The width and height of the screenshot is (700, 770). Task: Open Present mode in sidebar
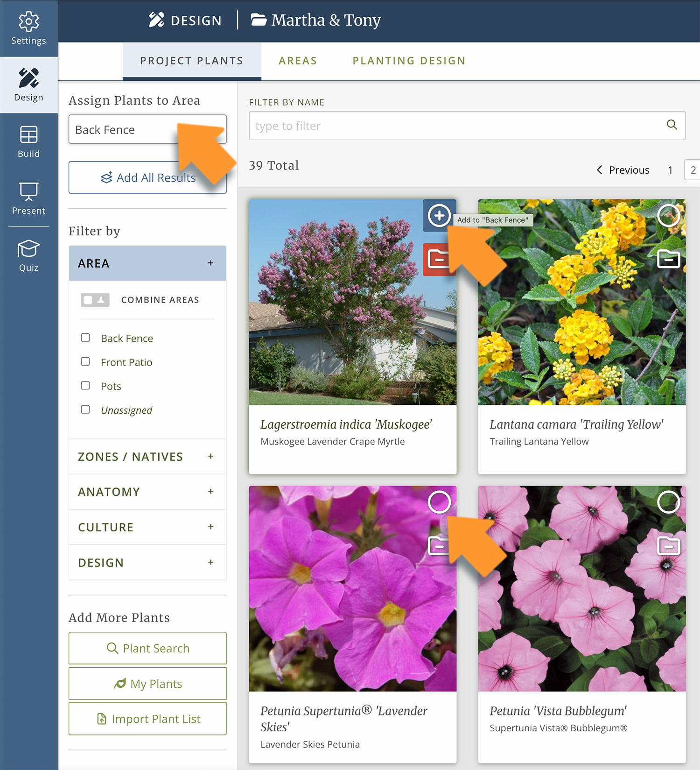coord(28,198)
